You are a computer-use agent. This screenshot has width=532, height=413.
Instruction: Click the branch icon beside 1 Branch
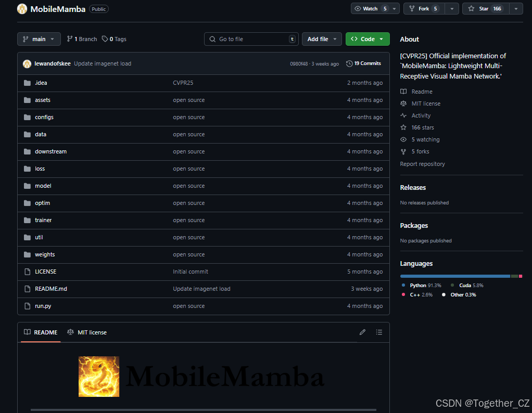[70, 39]
